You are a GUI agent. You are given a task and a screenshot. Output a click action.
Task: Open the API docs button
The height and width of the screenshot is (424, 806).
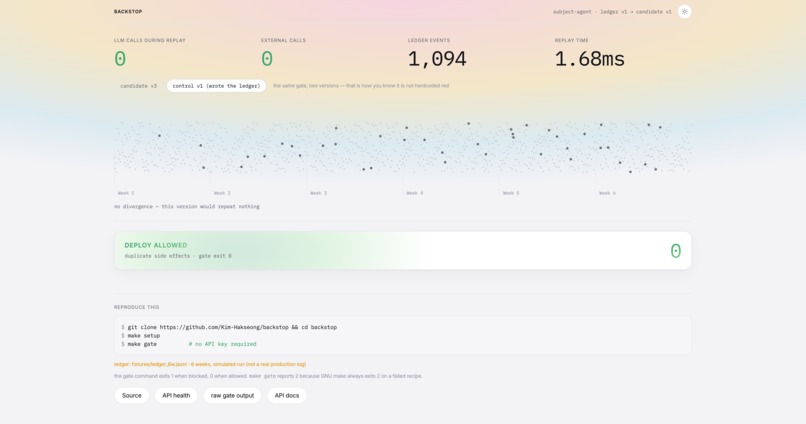(287, 395)
